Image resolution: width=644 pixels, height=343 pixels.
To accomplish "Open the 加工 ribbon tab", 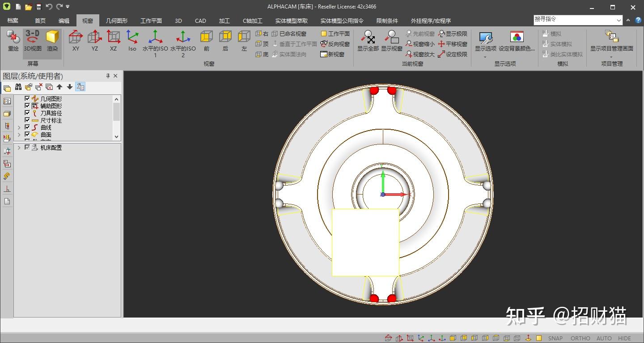I will point(224,21).
